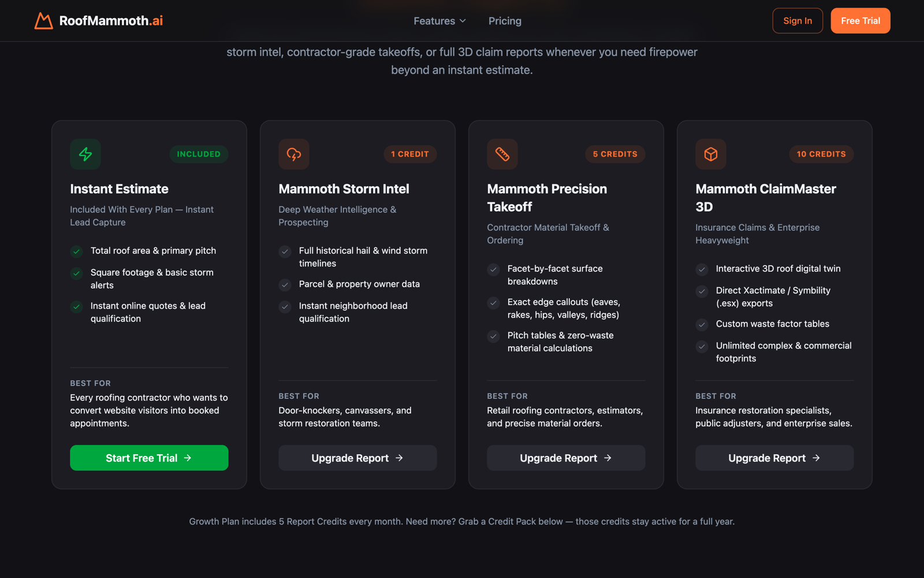This screenshot has height=578, width=924.
Task: Click checkmark beside Custom waste factor tables
Action: (x=702, y=325)
